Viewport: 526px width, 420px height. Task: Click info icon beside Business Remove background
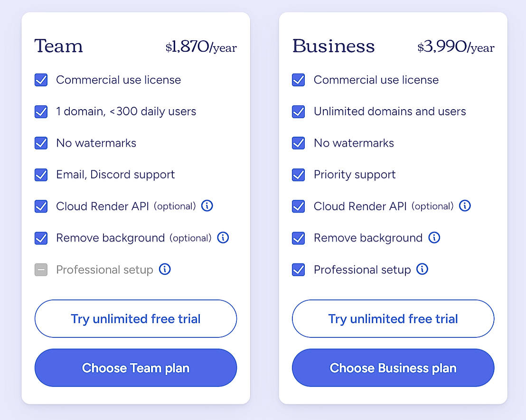(x=434, y=238)
